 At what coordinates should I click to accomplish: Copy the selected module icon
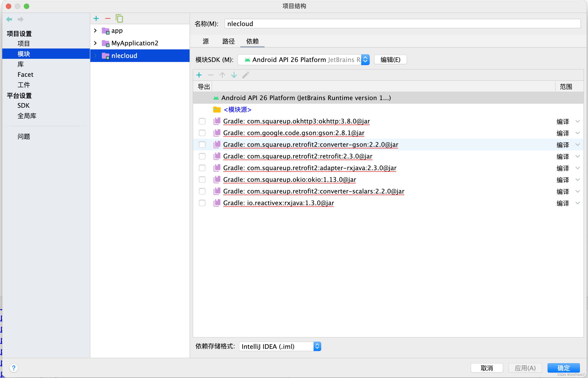click(x=119, y=18)
